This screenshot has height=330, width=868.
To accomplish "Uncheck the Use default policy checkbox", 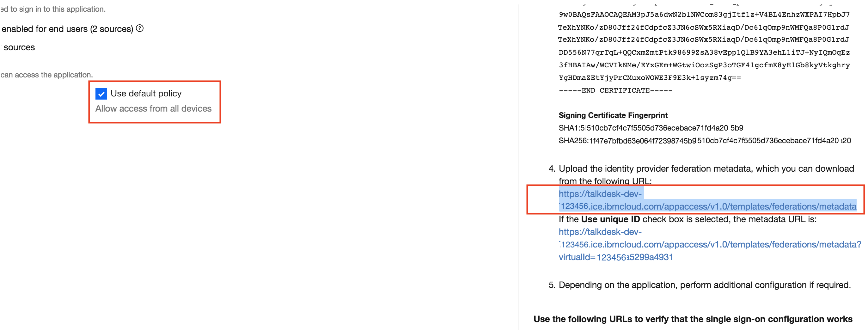I will [x=101, y=94].
